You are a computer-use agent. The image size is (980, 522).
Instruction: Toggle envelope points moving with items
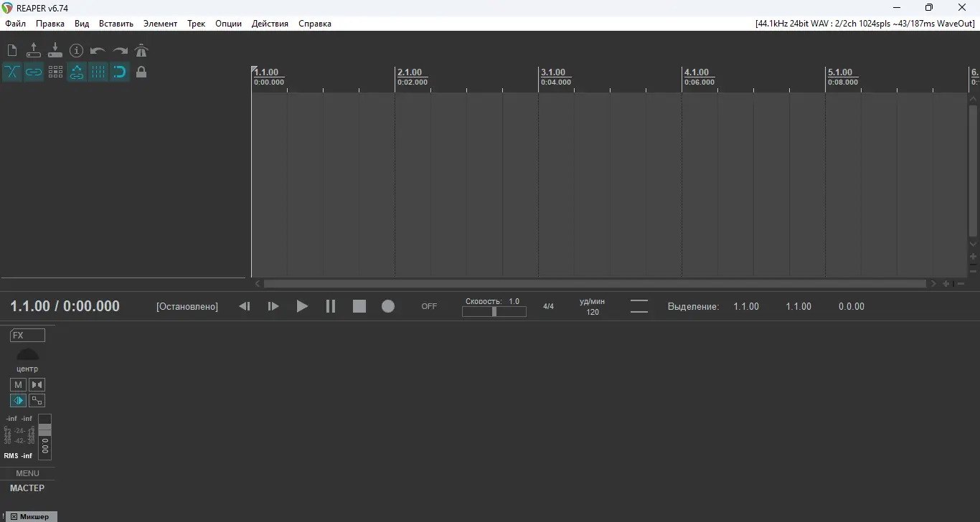[x=77, y=72]
